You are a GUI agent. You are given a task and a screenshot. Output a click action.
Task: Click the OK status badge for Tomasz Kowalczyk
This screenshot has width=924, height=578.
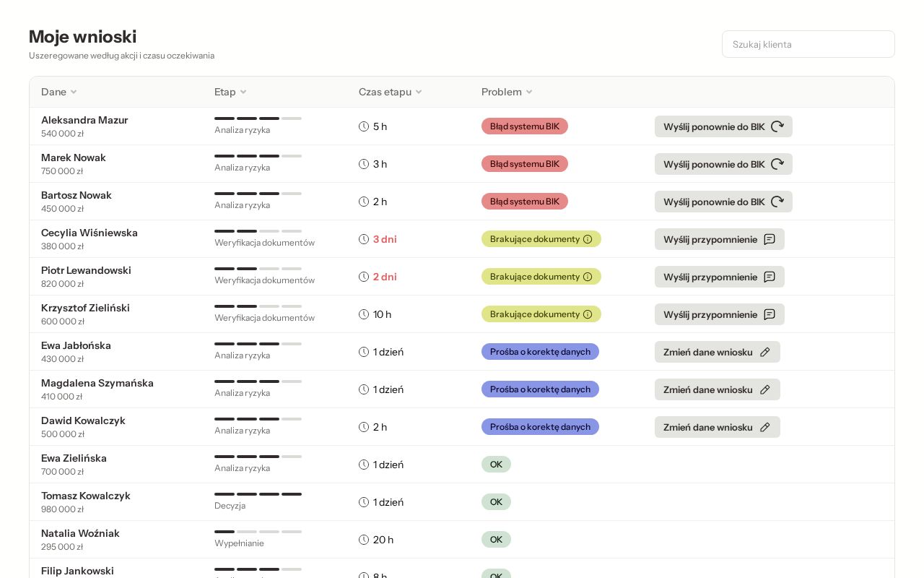[496, 502]
